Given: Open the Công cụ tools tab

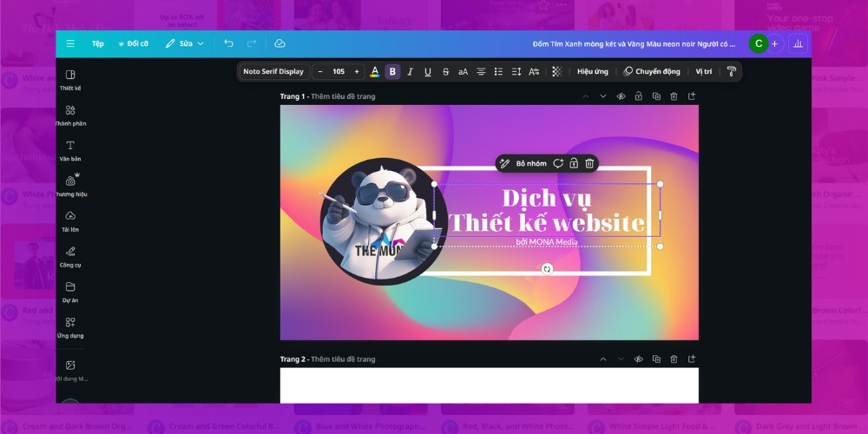Looking at the screenshot, I should pos(70,257).
